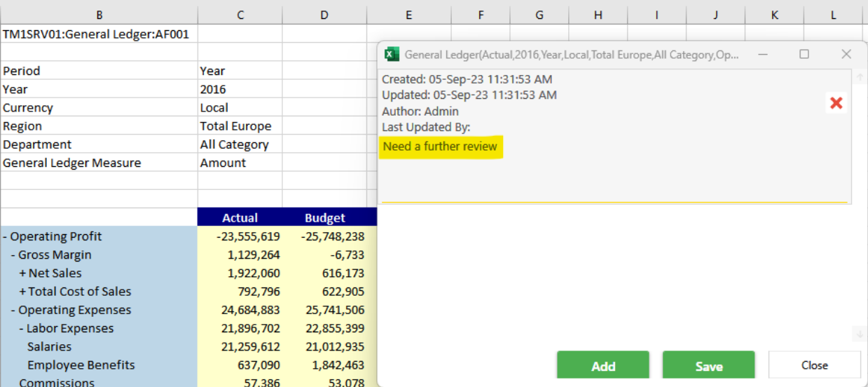Select column J header
Image resolution: width=868 pixels, height=387 pixels.
coord(715,14)
